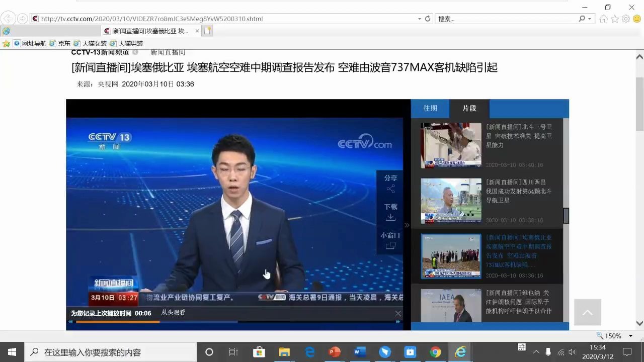Image resolution: width=644 pixels, height=362 pixels.
Task: Click the 分享 share label
Action: pos(390,178)
